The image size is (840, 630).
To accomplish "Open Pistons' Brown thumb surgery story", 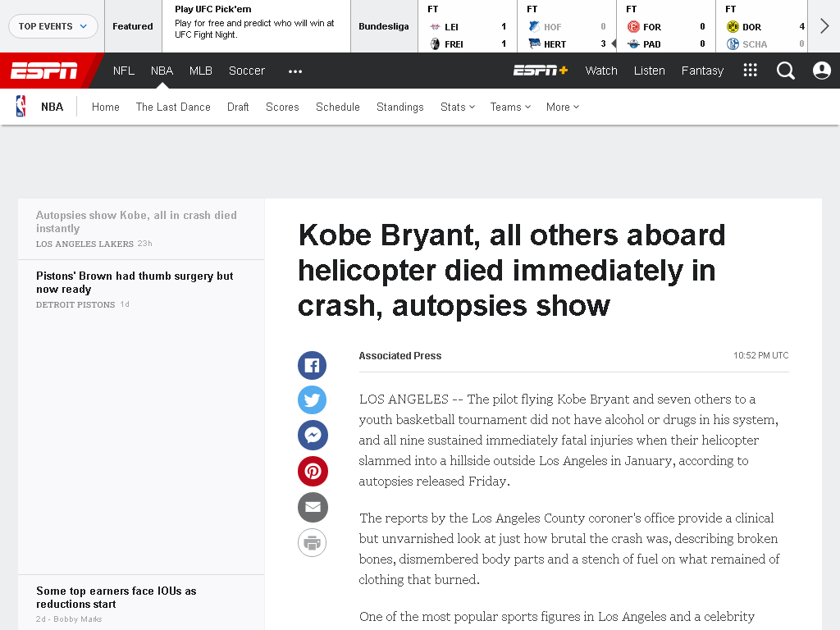I will coord(135,282).
